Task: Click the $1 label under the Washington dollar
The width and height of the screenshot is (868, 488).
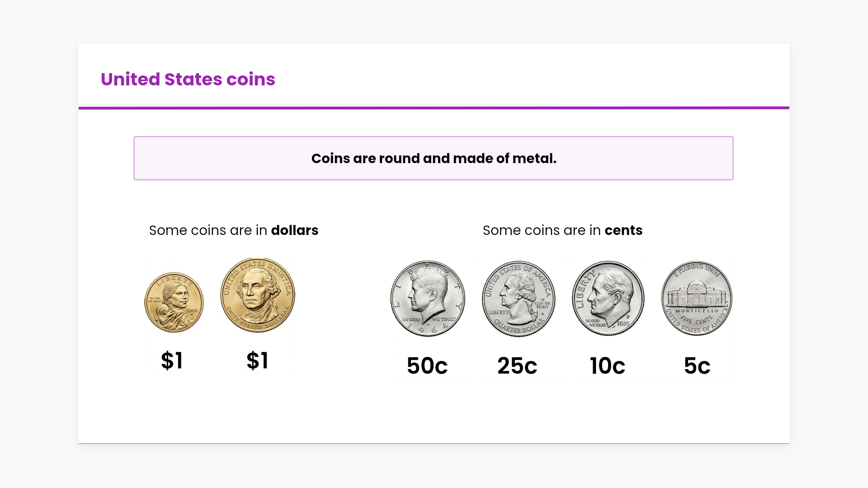Action: (258, 361)
